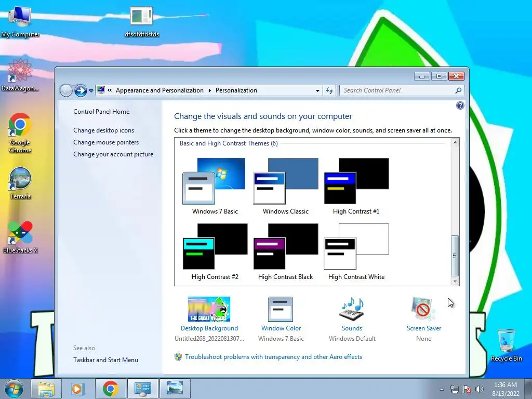Image resolution: width=532 pixels, height=399 pixels.
Task: Select the dfsdfdfdsfds desktop file
Action: click(142, 21)
